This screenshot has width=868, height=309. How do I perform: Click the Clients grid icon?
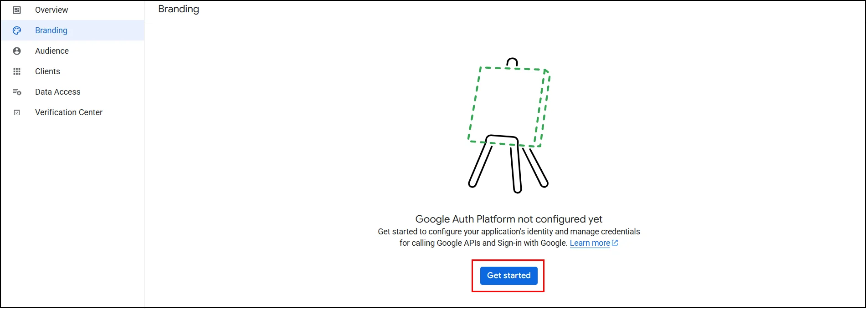pyautogui.click(x=17, y=71)
